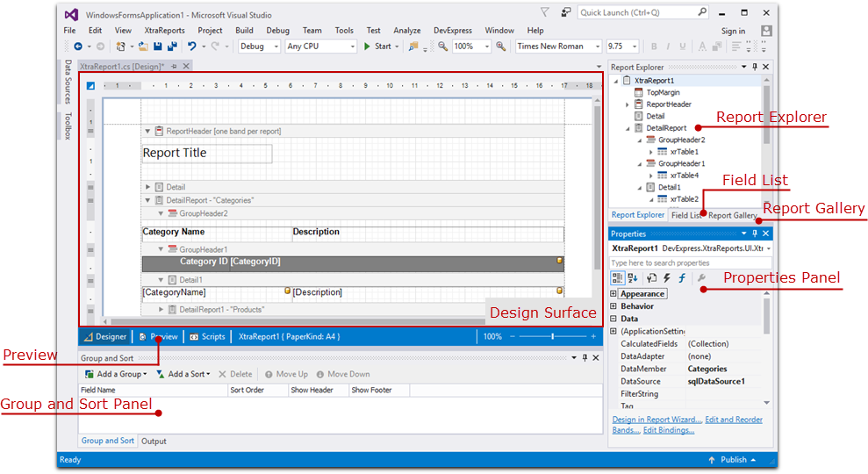Click the Navigate Backward arrow icon
Viewport: 868px width, 474px height.
78,47
